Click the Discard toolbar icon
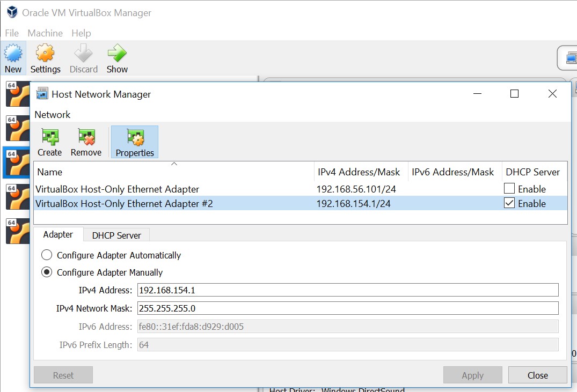The image size is (577, 392). (84, 58)
